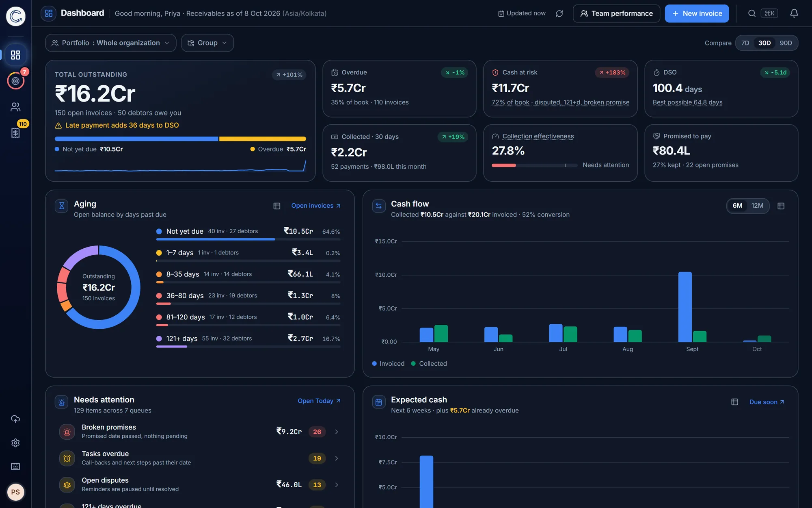Follow the Open Today link

[x=319, y=401]
